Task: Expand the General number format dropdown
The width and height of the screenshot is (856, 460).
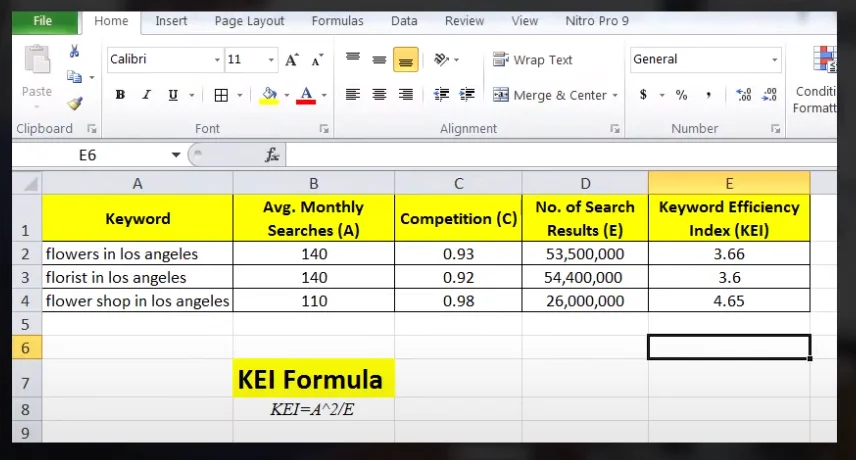Action: [x=774, y=60]
